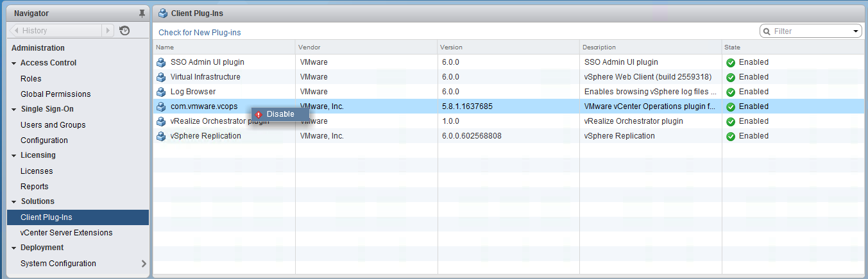This screenshot has height=279, width=868.
Task: Click the vRealize Orchestrator plug-in icon
Action: click(161, 121)
